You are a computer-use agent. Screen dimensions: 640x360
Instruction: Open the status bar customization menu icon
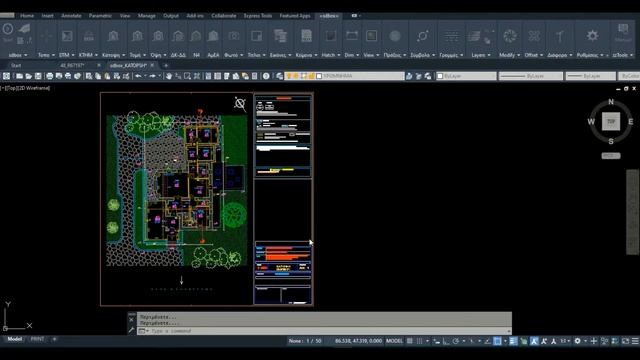tap(635, 341)
